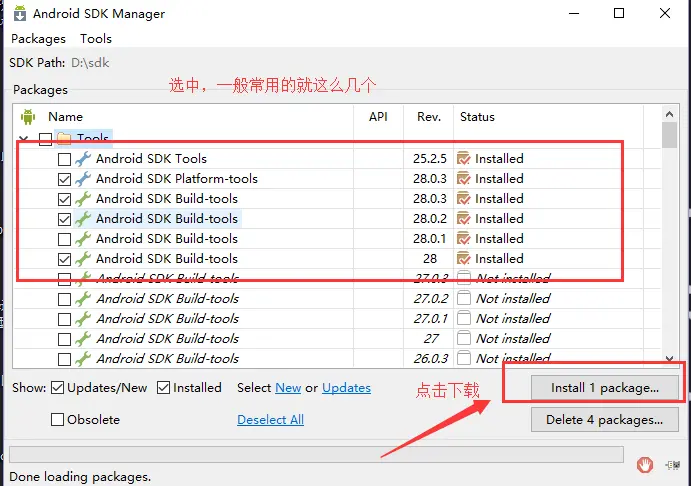Image resolution: width=691 pixels, height=486 pixels.
Task: Check the Android SDK Tools checkbox
Action: (x=64, y=159)
